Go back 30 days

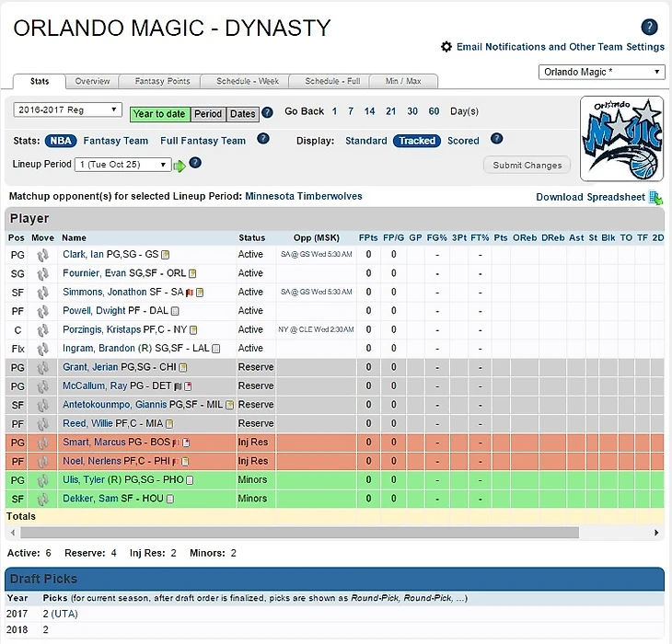(412, 111)
